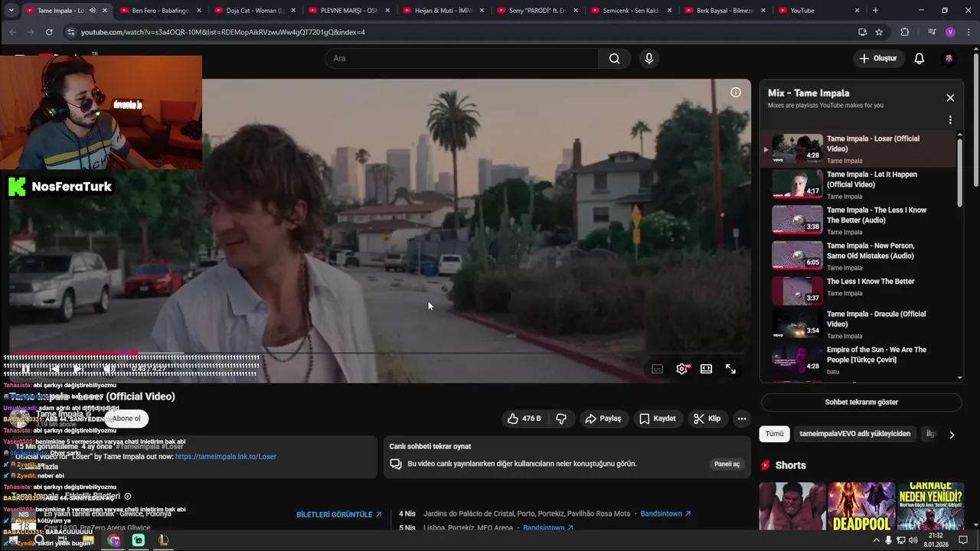The width and height of the screenshot is (980, 551).
Task: Click the address bar URL
Action: tap(223, 32)
